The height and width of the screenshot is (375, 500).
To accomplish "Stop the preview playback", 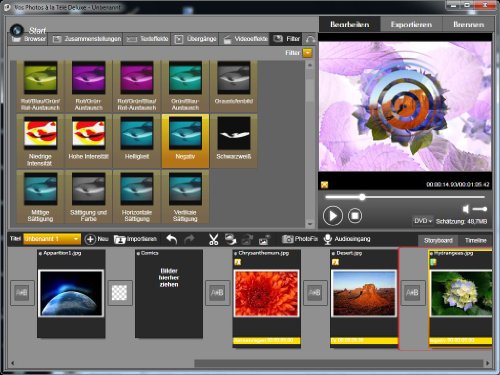I will click(355, 216).
